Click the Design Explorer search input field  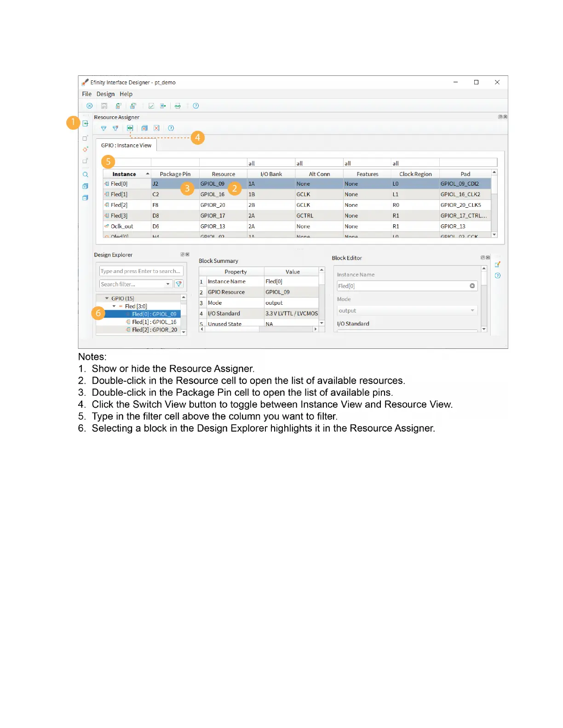point(141,271)
